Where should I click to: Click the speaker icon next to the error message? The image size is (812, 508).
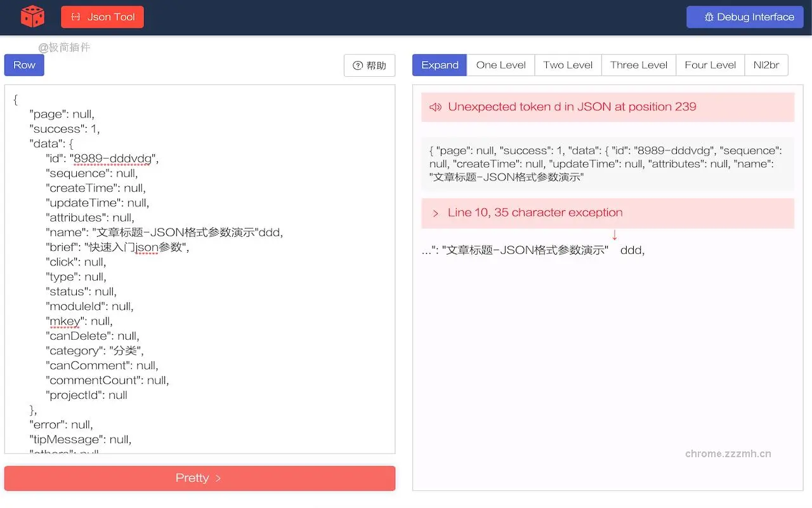pos(435,107)
